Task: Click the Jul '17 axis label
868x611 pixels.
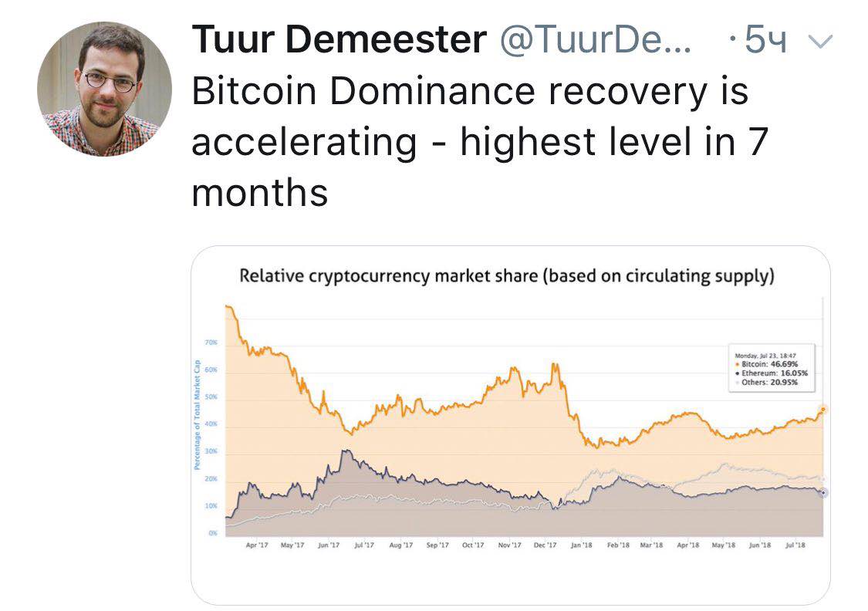Action: coord(364,545)
